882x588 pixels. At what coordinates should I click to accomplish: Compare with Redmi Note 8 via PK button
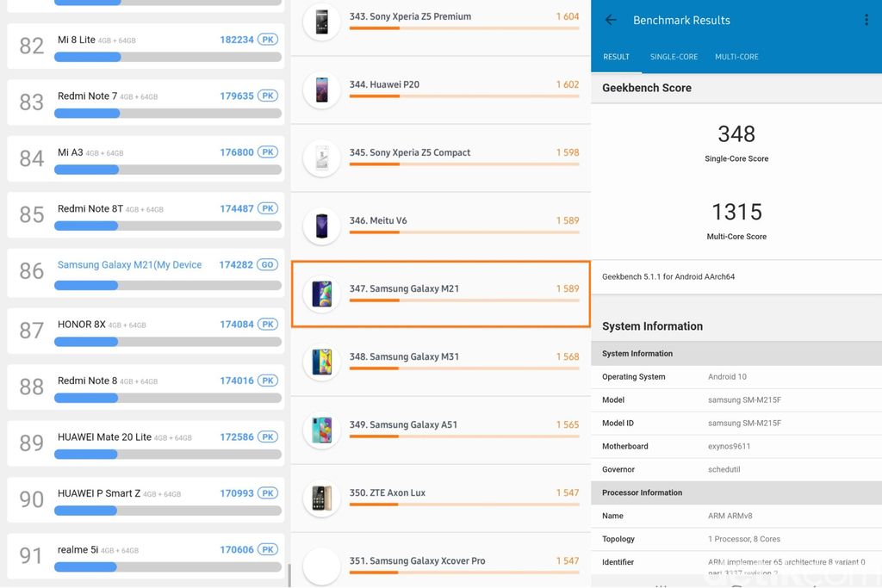tap(268, 381)
